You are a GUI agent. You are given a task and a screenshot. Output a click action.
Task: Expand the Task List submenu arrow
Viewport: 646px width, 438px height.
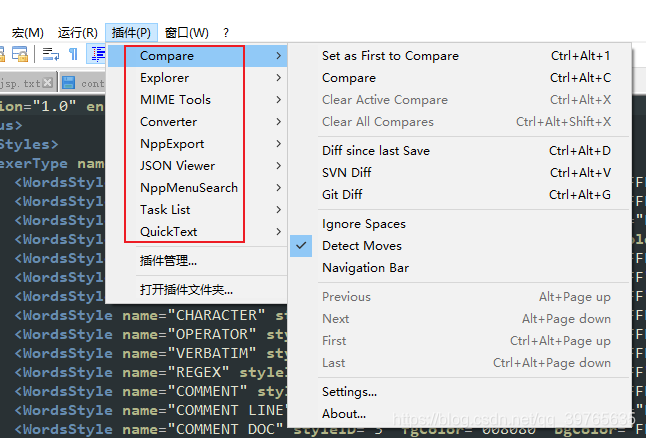pyautogui.click(x=279, y=210)
